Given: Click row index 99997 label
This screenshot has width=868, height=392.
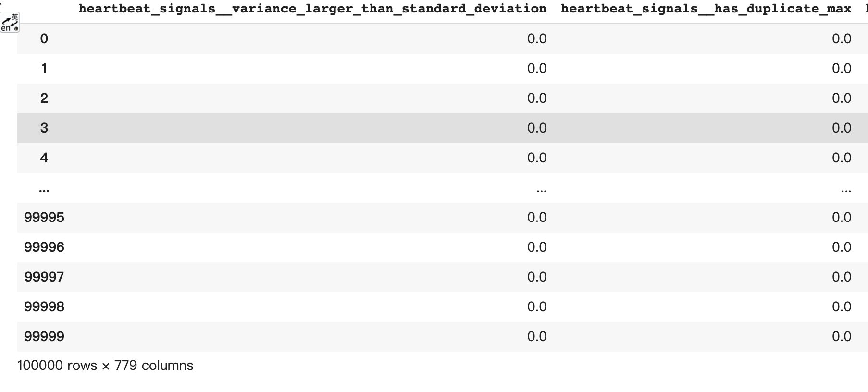Looking at the screenshot, I should [44, 277].
